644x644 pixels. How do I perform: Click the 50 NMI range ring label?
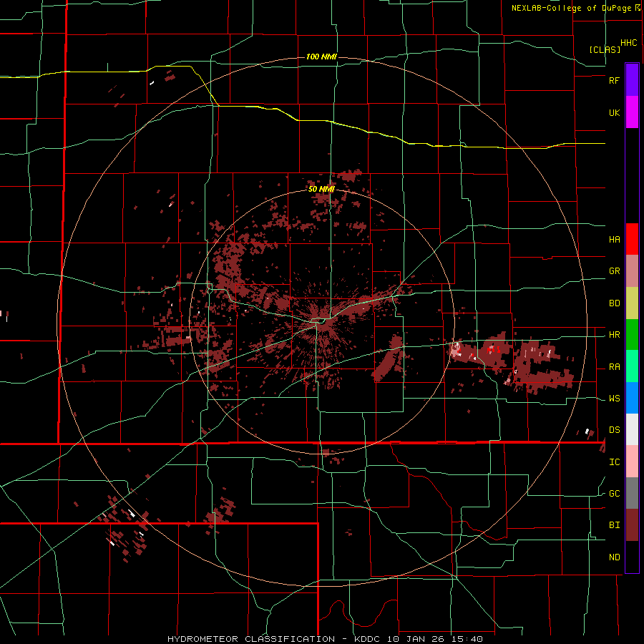(321, 189)
